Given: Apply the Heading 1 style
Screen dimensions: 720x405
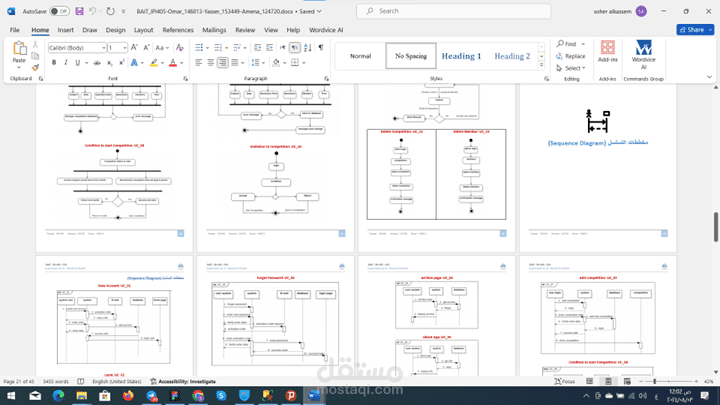Looking at the screenshot, I should tap(461, 56).
